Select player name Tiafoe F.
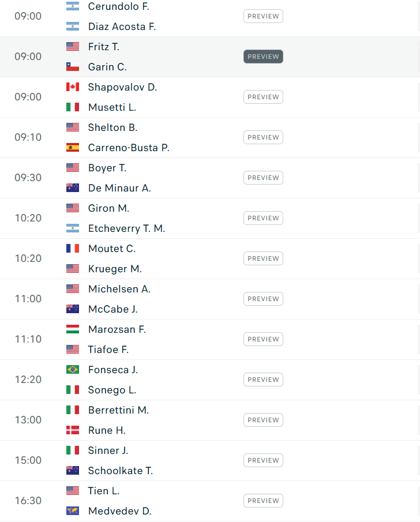 [108, 350]
